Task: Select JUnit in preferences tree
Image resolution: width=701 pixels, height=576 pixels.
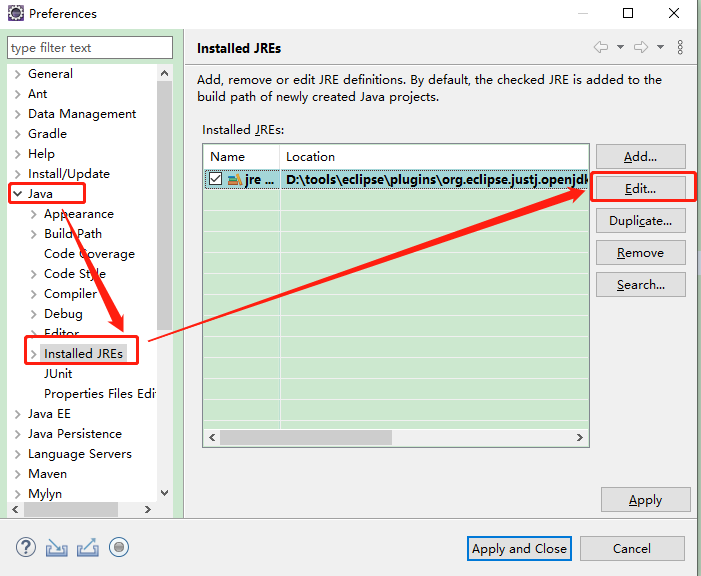Action: (x=58, y=373)
